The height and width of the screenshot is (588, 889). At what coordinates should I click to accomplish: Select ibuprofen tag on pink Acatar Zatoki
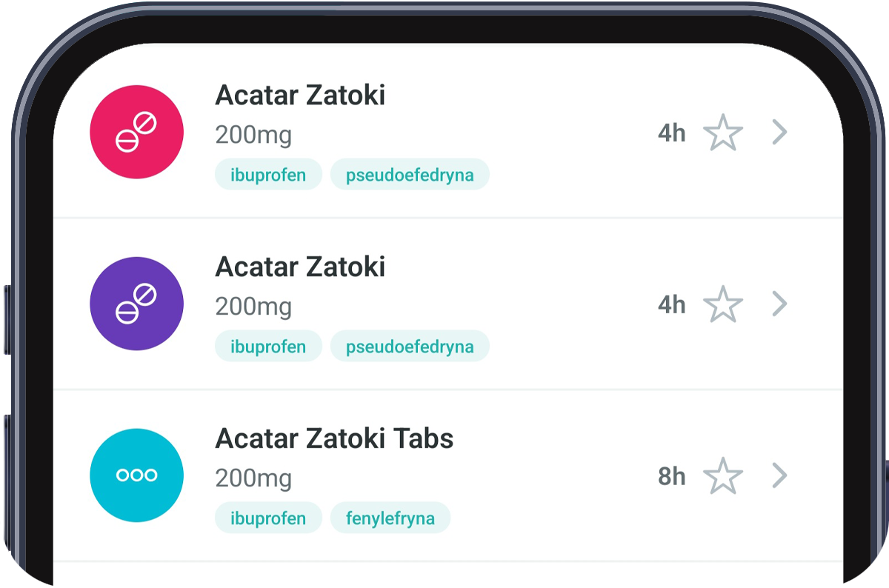click(268, 175)
